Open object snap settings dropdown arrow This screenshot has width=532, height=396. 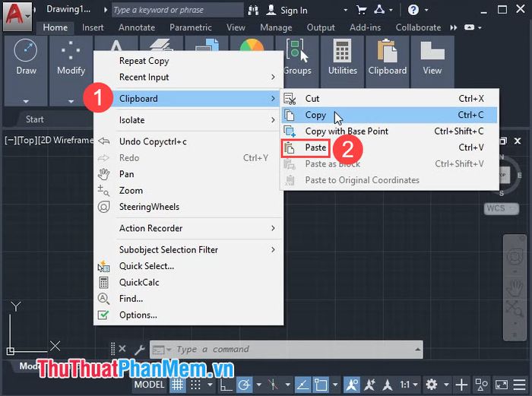[335, 385]
